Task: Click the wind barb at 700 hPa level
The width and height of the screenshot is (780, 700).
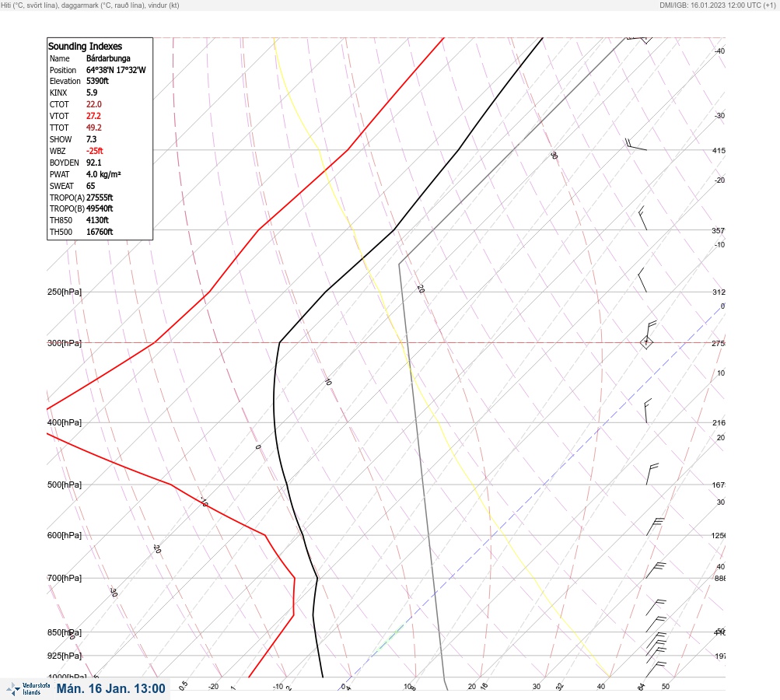Action: click(656, 570)
